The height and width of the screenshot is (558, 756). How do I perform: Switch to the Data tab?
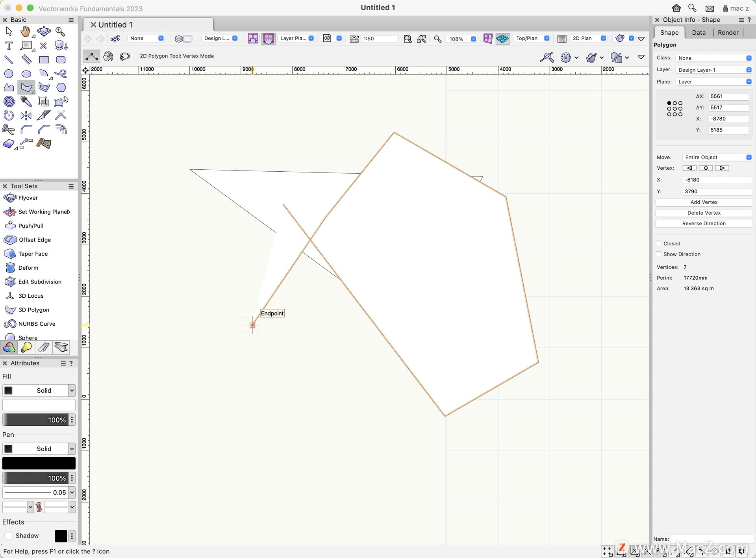pos(699,33)
